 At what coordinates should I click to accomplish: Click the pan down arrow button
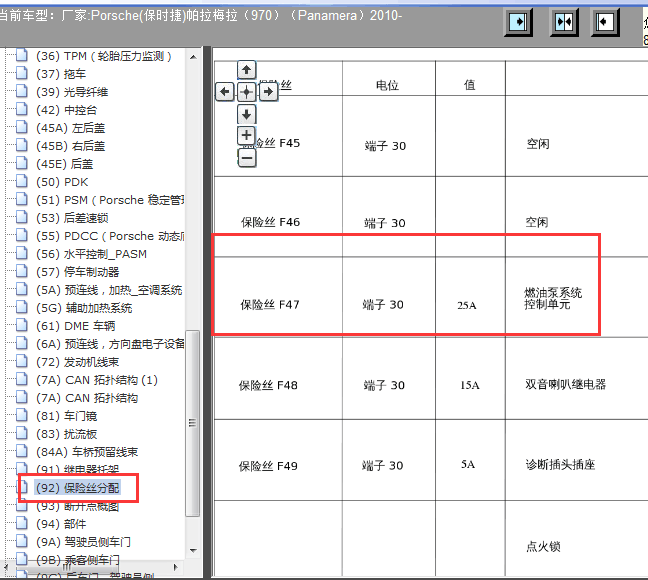(246, 114)
